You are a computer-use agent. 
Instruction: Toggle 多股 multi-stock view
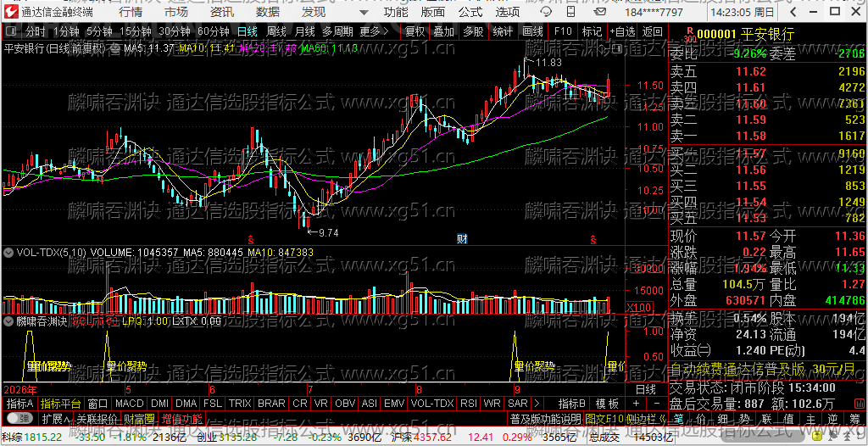point(473,31)
